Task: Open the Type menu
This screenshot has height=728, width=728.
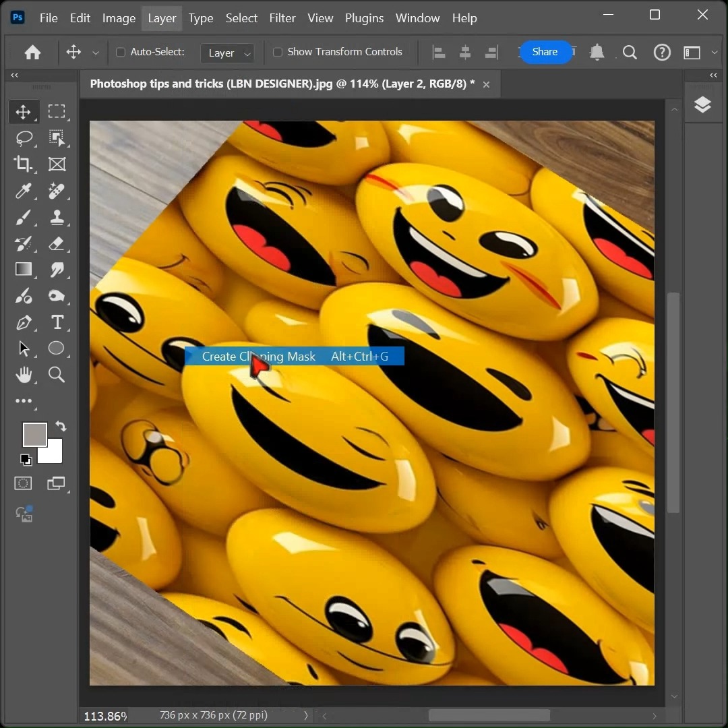Action: tap(201, 18)
